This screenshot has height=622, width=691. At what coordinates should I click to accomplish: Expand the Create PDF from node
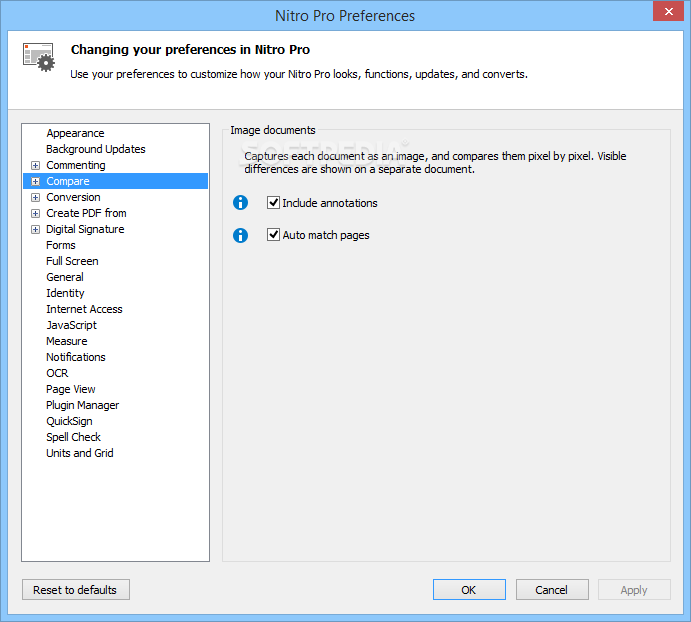[x=35, y=213]
